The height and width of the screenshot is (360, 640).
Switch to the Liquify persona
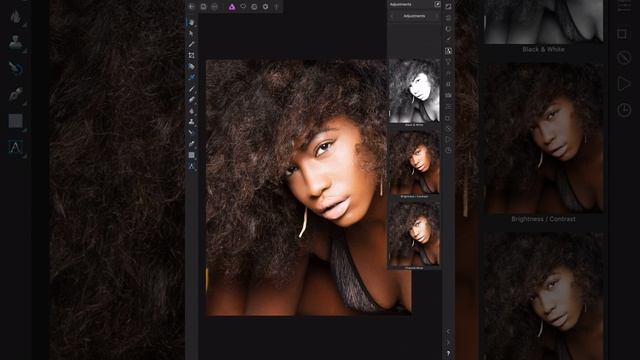(x=254, y=7)
